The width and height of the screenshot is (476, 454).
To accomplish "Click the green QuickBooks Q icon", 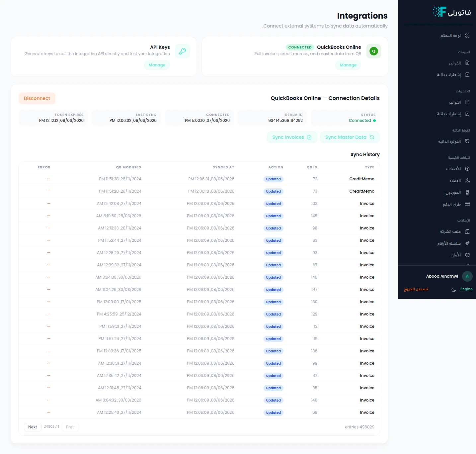I will tap(374, 51).
